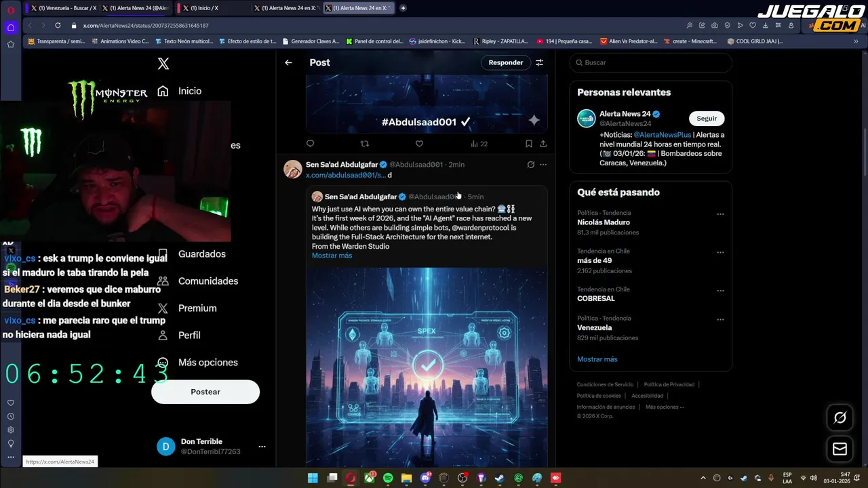Click Grok explain icon on reply
Image resolution: width=868 pixels, height=488 pixels.
(x=531, y=165)
